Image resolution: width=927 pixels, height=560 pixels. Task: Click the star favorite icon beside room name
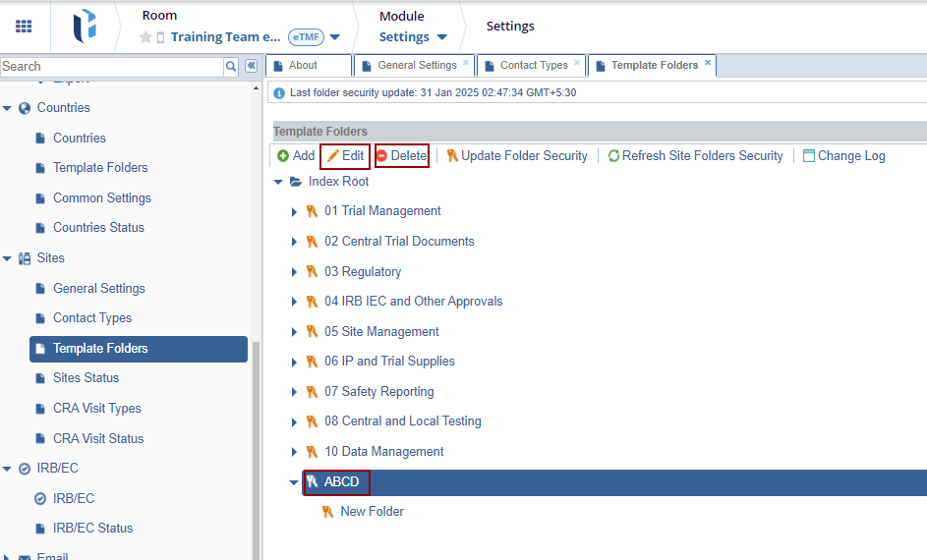[x=145, y=37]
